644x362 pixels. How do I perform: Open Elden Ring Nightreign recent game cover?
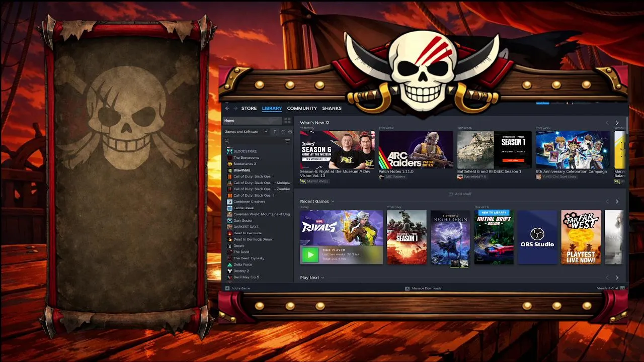click(x=450, y=238)
